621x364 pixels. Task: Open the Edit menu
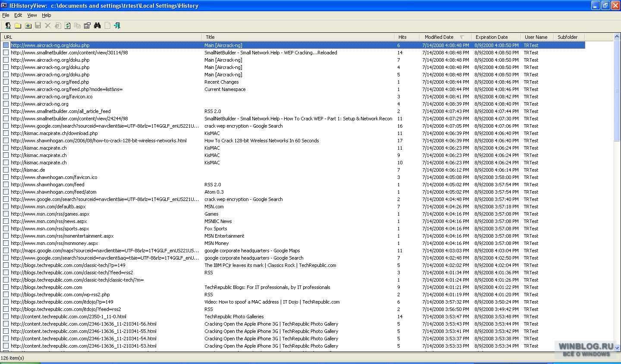point(18,15)
